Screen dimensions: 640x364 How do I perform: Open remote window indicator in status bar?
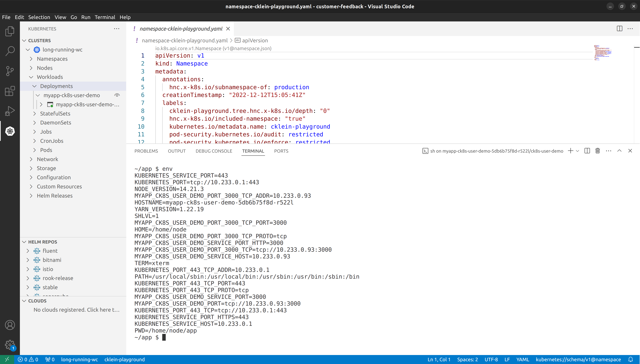click(7, 360)
